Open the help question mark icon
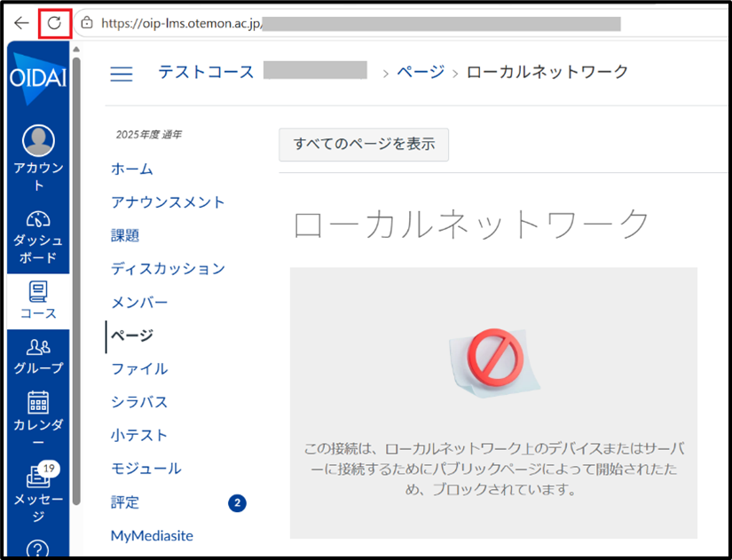The height and width of the screenshot is (560, 732). [x=38, y=549]
